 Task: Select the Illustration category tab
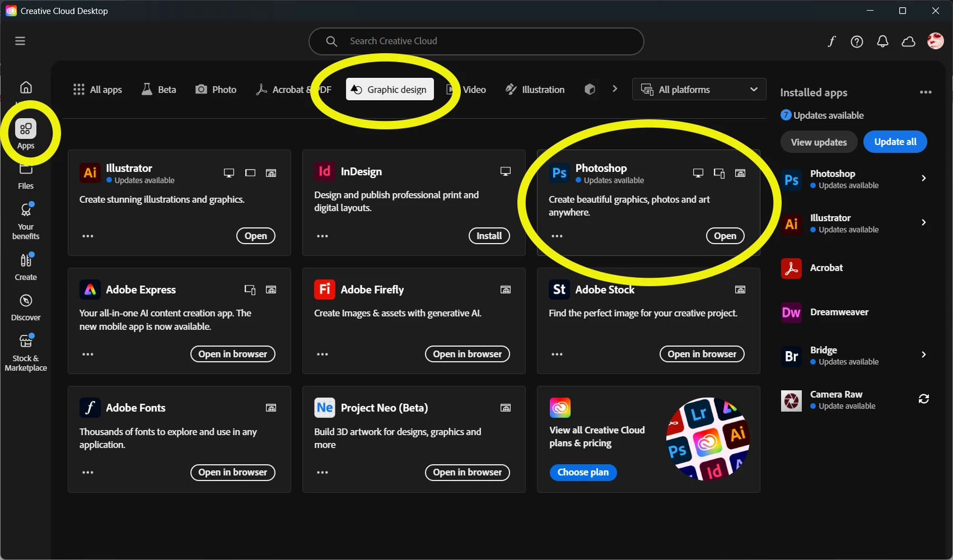535,90
